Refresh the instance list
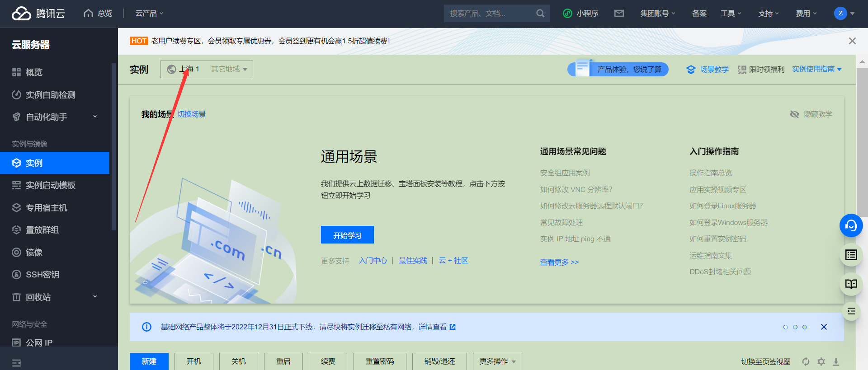This screenshot has width=868, height=370. 806,361
